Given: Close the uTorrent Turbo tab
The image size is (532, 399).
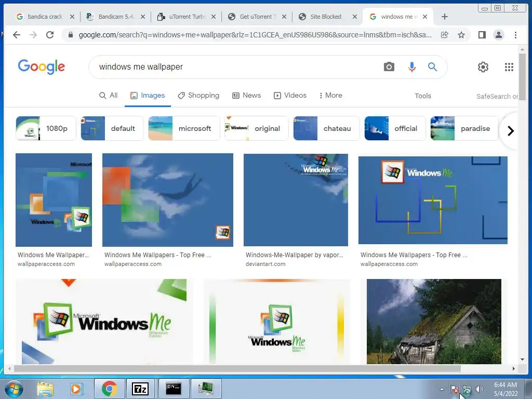Looking at the screenshot, I should [214, 17].
